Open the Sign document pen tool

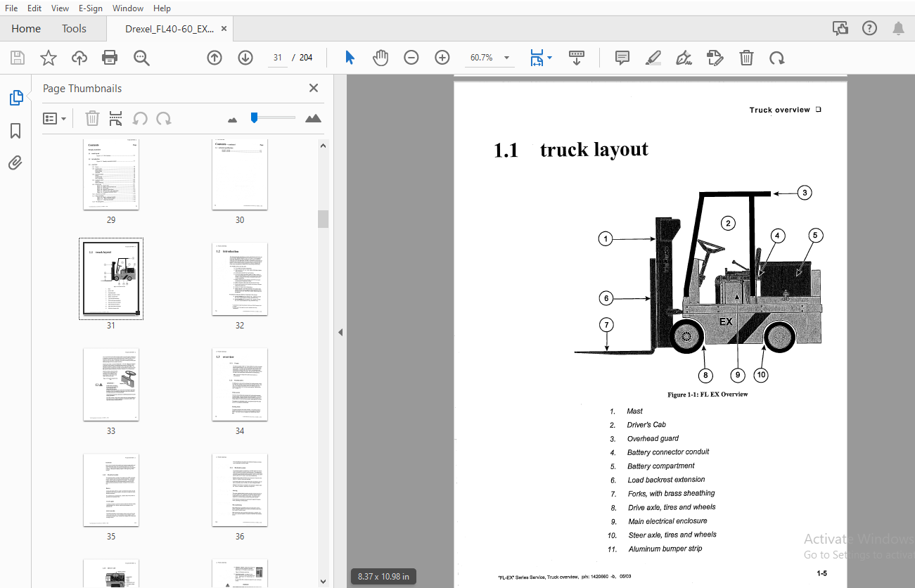[683, 58]
